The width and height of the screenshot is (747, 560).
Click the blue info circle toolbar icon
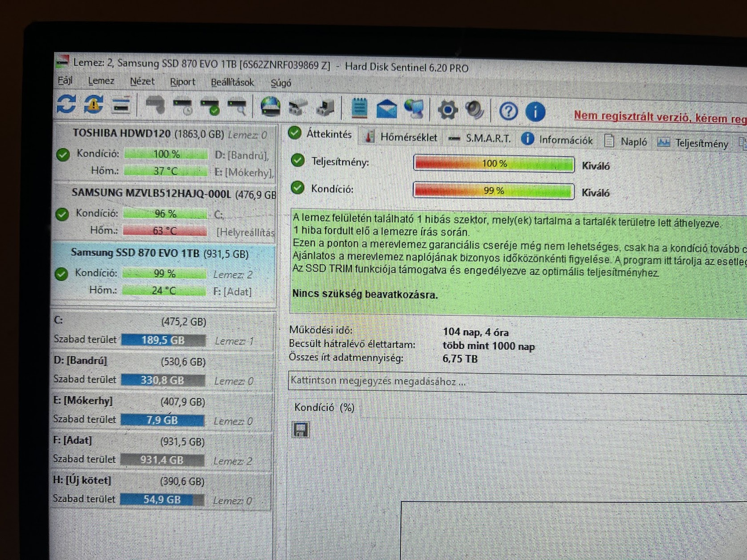click(x=535, y=111)
